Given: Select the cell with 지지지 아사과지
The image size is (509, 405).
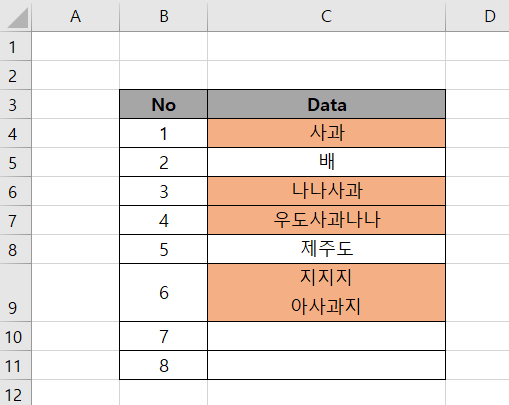Looking at the screenshot, I should 326,293.
